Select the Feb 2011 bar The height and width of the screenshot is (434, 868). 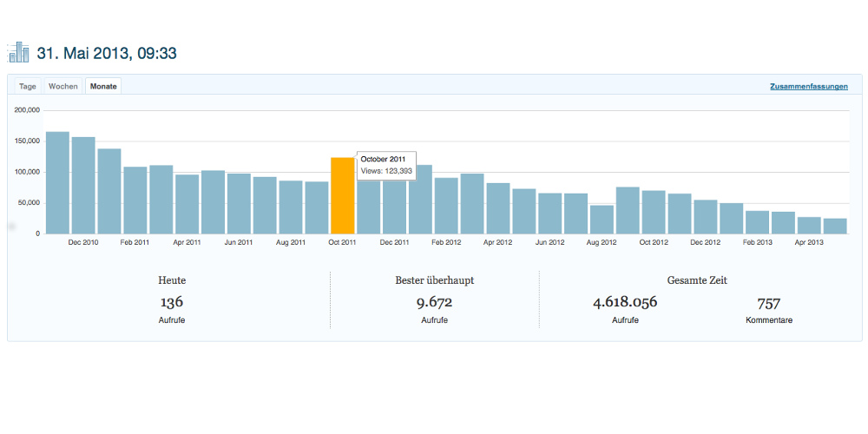click(135, 201)
